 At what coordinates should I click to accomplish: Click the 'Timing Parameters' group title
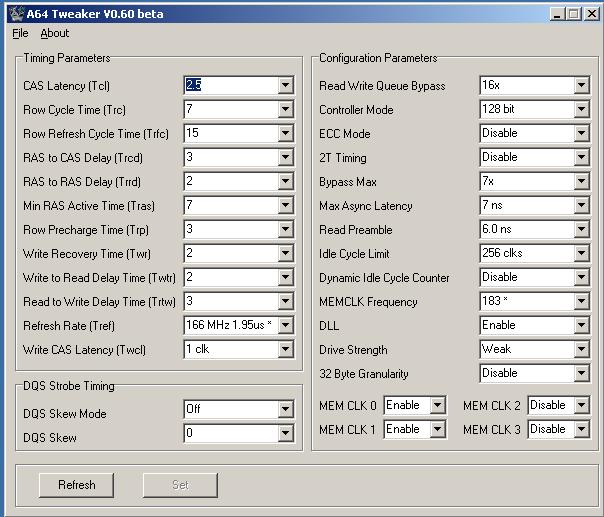pyautogui.click(x=67, y=58)
